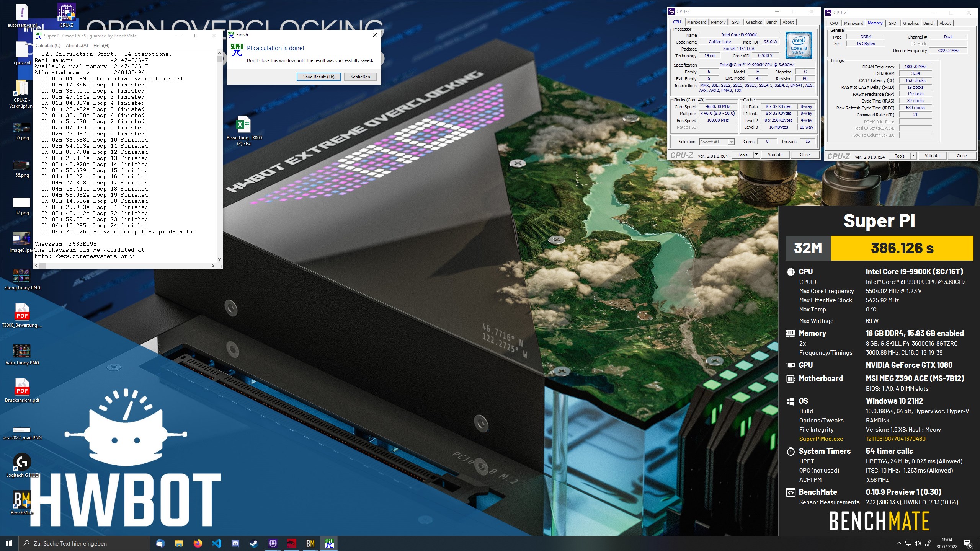Open the Bewertung_T3000 (2).xlsx Excel file
The width and height of the screenshot is (980, 551).
(244, 131)
